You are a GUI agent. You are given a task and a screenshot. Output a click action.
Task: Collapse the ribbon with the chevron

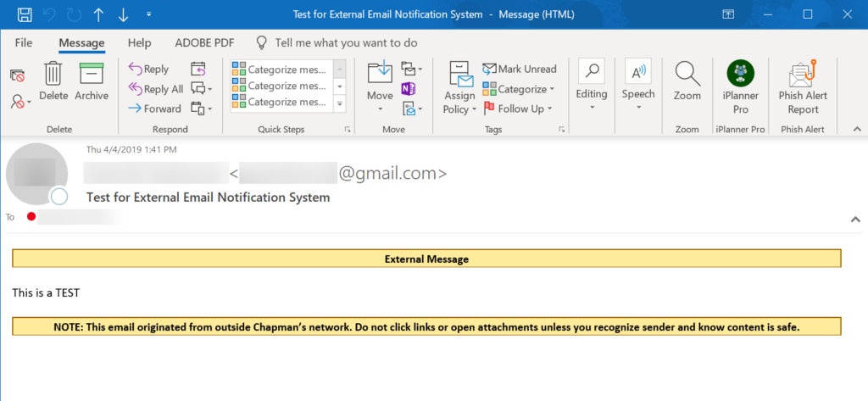point(857,129)
